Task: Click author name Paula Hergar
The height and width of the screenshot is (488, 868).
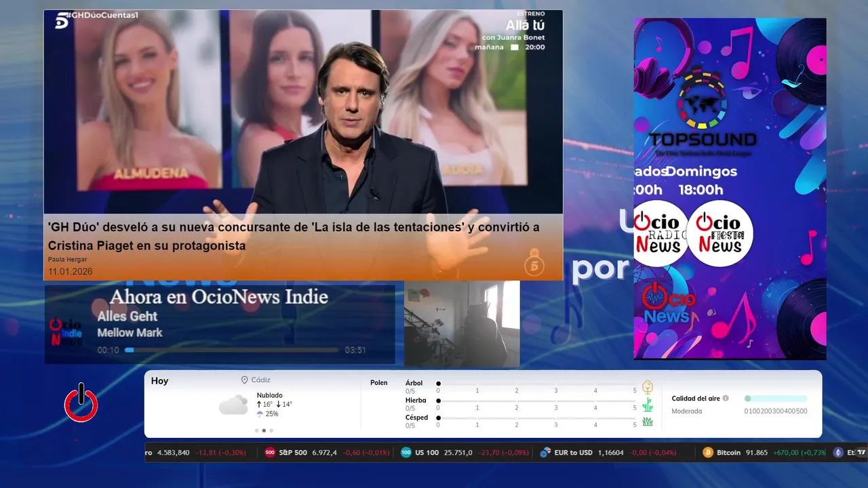Action: tap(67, 260)
